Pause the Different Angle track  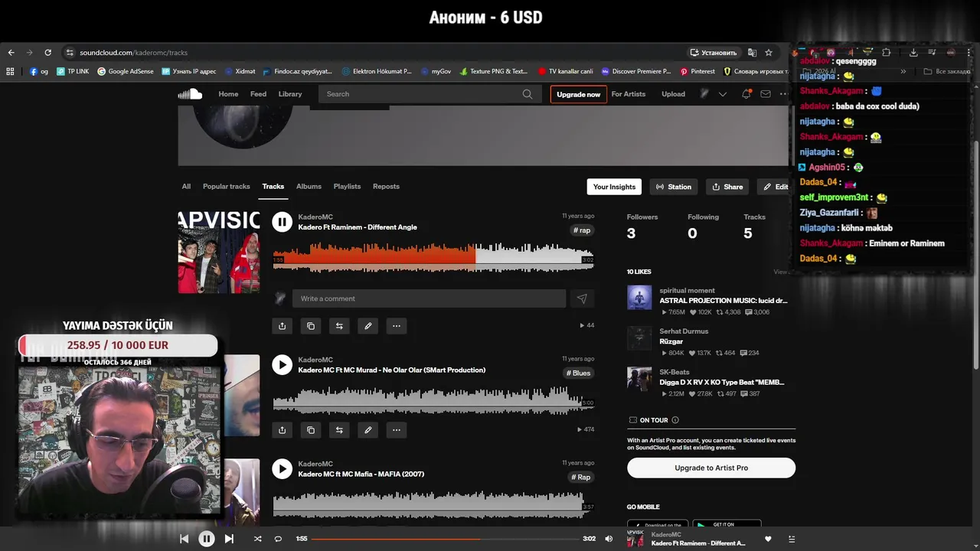click(x=283, y=222)
